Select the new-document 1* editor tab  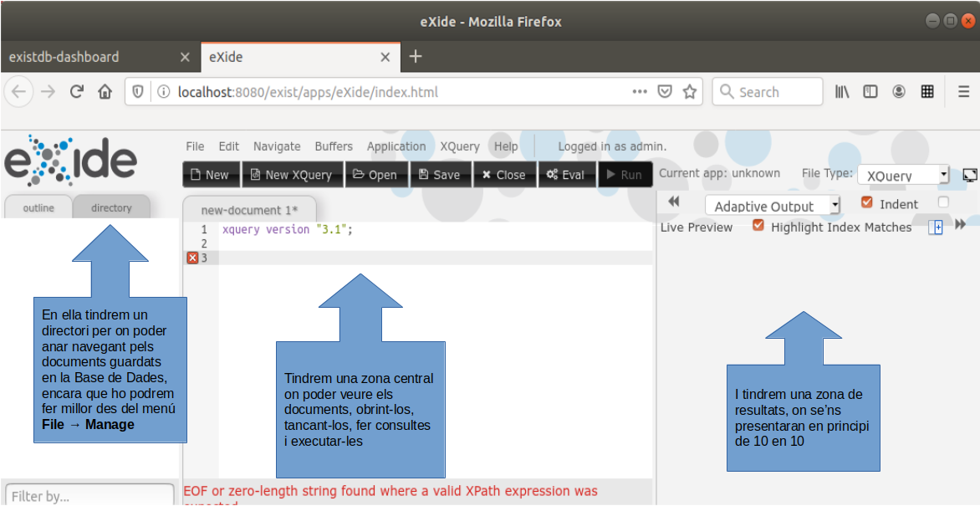[249, 210]
